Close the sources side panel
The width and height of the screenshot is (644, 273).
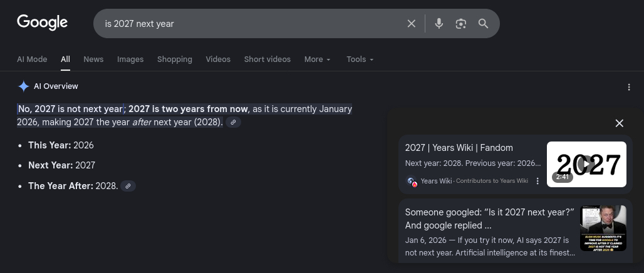click(x=619, y=123)
